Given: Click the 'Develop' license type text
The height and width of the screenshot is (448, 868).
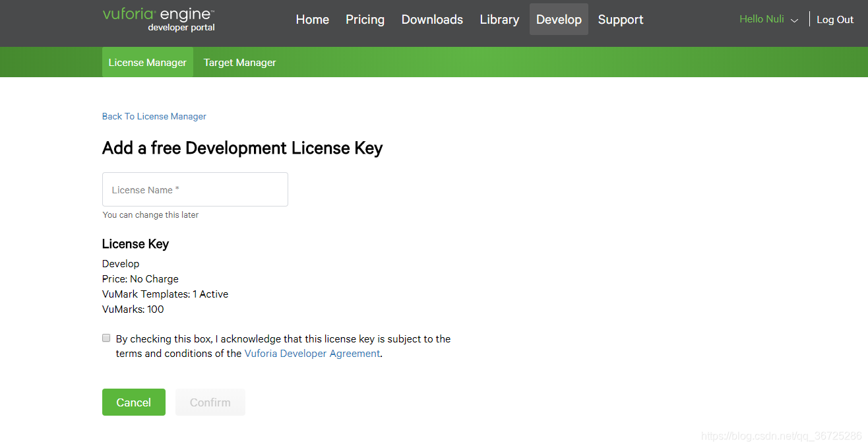Looking at the screenshot, I should (121, 264).
